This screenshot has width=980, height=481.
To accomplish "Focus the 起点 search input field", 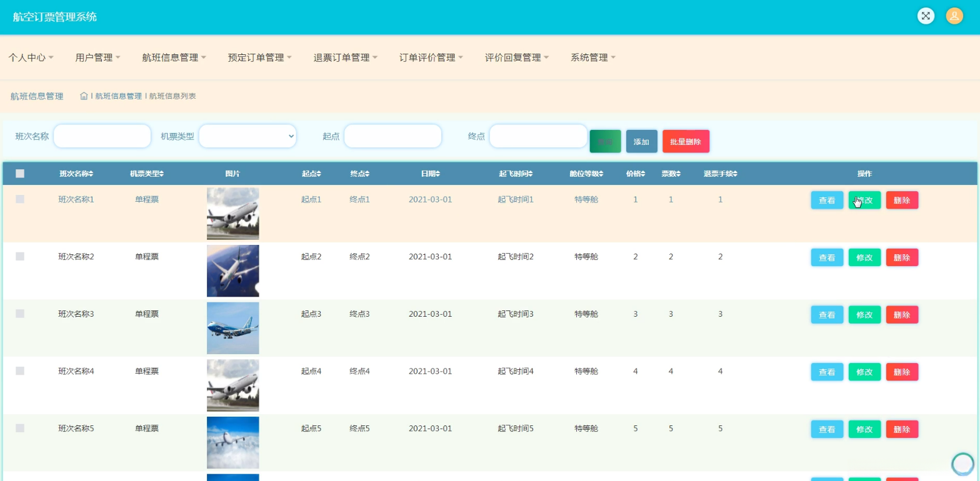I will click(392, 136).
